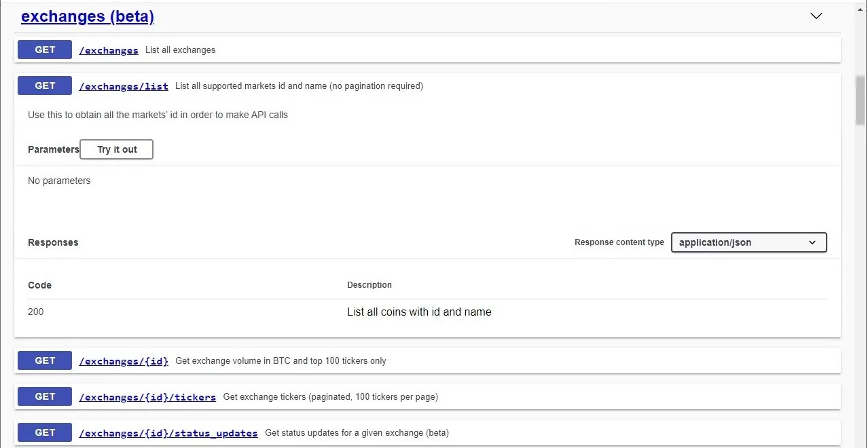Open the /exchanges/{id}/tickers path link

pyautogui.click(x=147, y=397)
